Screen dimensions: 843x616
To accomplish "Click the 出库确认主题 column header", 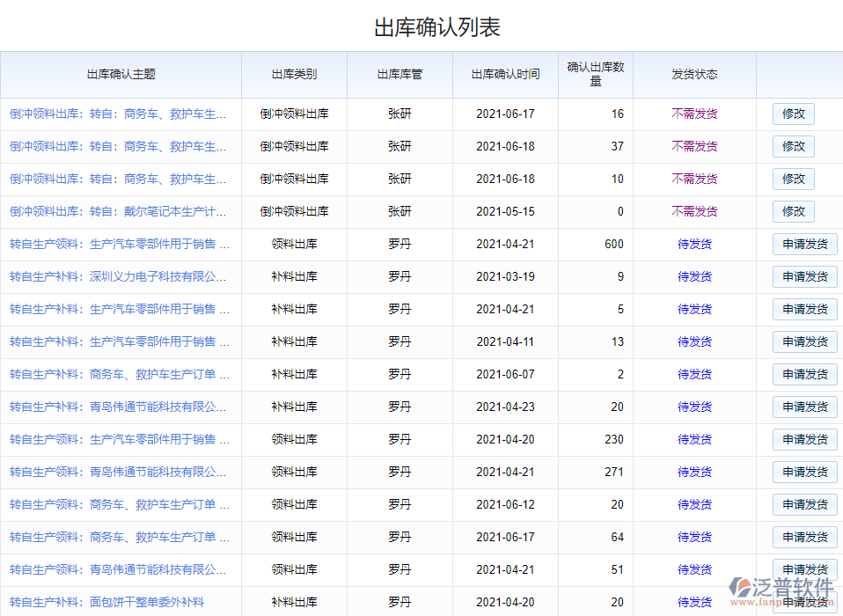I will [x=121, y=75].
